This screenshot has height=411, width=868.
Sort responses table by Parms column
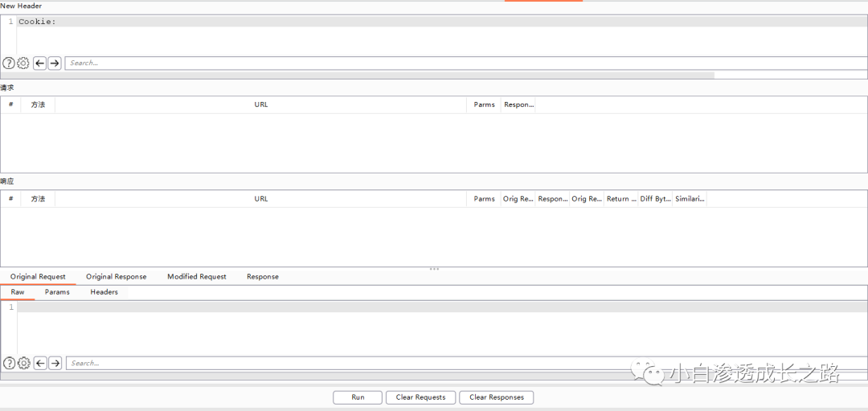coord(484,198)
